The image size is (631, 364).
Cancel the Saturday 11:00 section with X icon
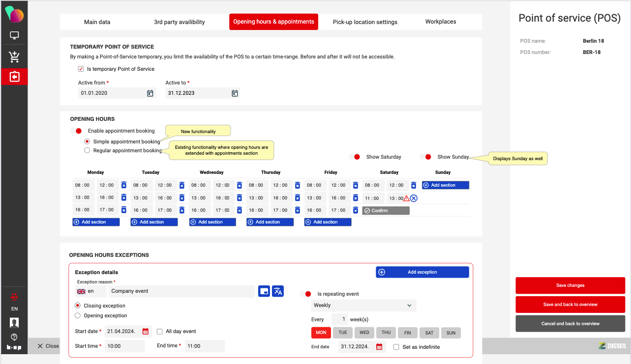(414, 198)
